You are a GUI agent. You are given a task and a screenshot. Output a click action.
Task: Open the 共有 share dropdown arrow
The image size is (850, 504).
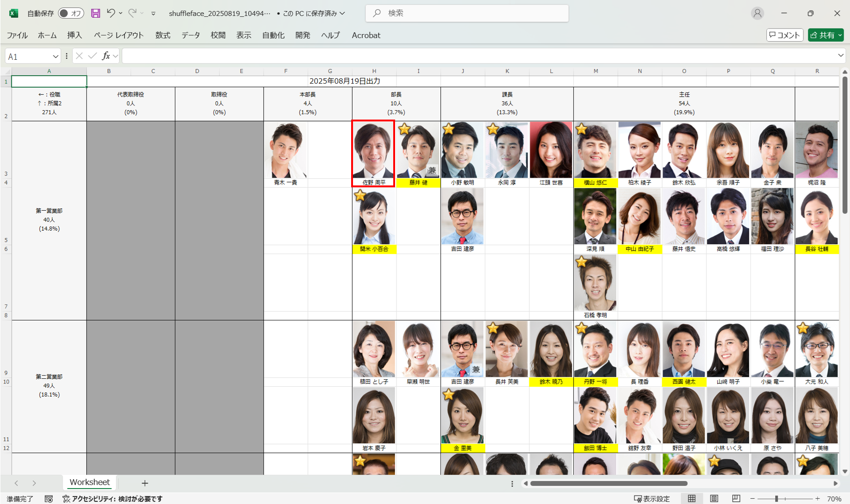point(840,35)
